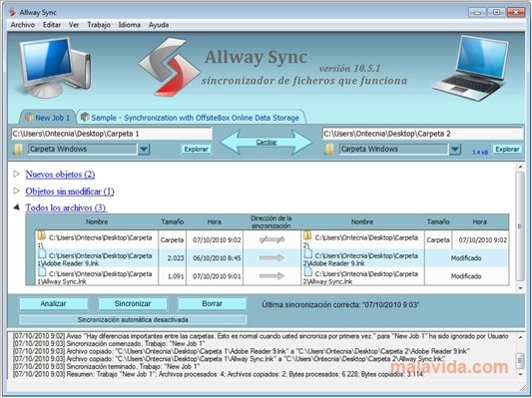The height and width of the screenshot is (398, 532).
Task: Click the sync direction arrow for Allway Sync.lnk row
Action: pos(271,276)
